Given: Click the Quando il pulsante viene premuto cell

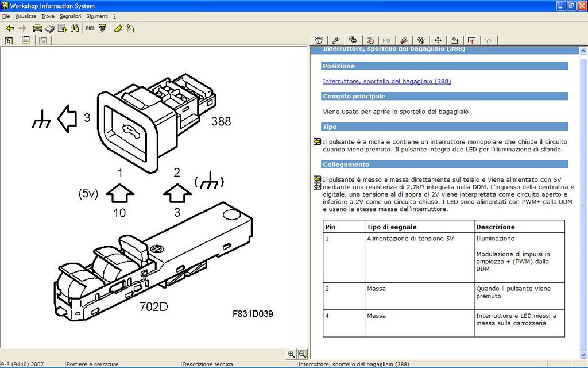Looking at the screenshot, I should tap(519, 296).
